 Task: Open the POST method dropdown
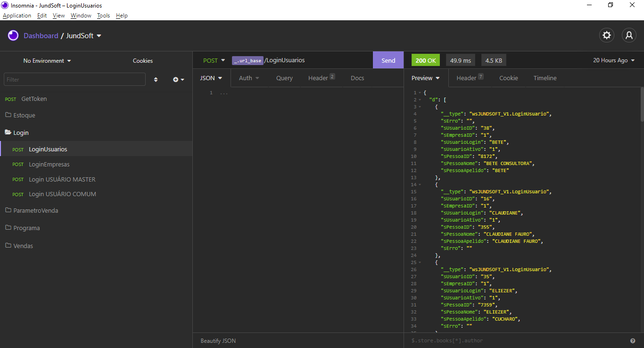pos(214,60)
